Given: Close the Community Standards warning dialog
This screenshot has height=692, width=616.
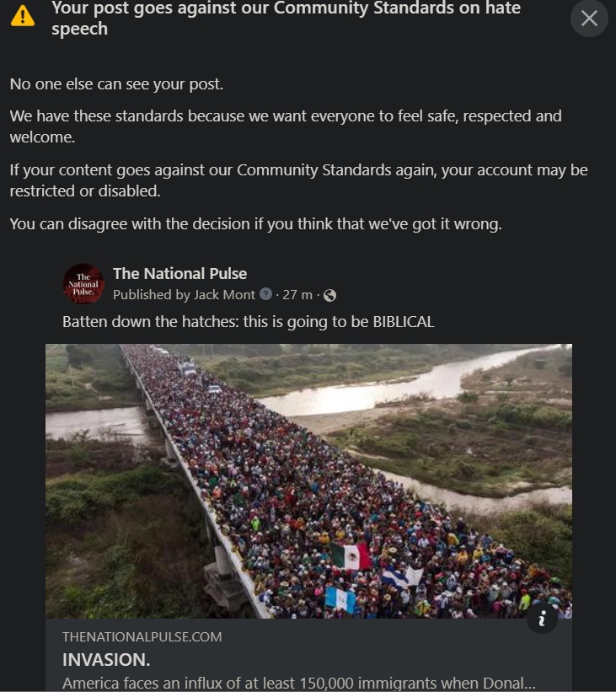Looking at the screenshot, I should tap(589, 18).
